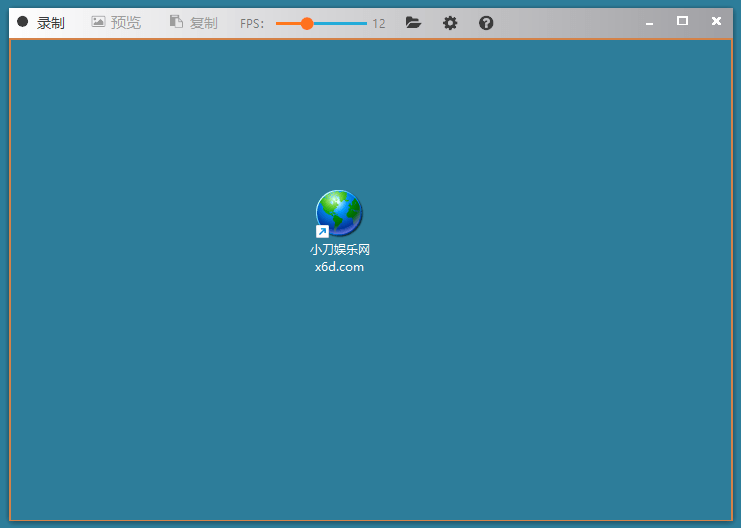Click the FPS label text

click(x=252, y=23)
